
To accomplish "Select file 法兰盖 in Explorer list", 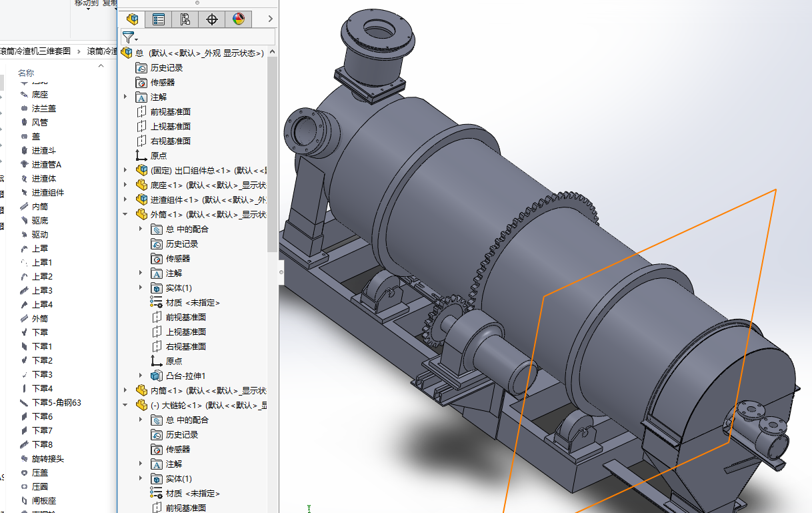I will pyautogui.click(x=44, y=108).
